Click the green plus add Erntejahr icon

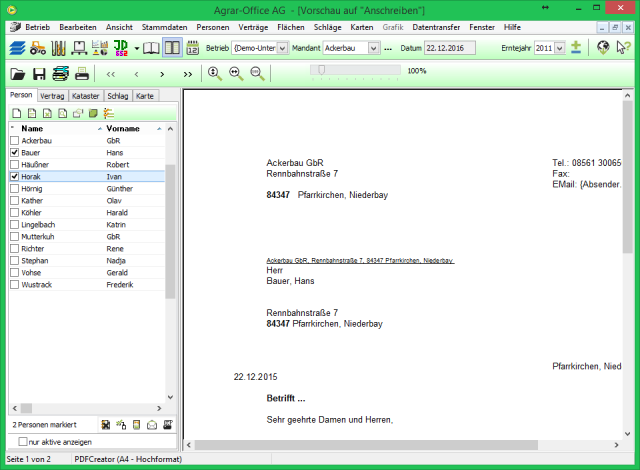pyautogui.click(x=576, y=47)
